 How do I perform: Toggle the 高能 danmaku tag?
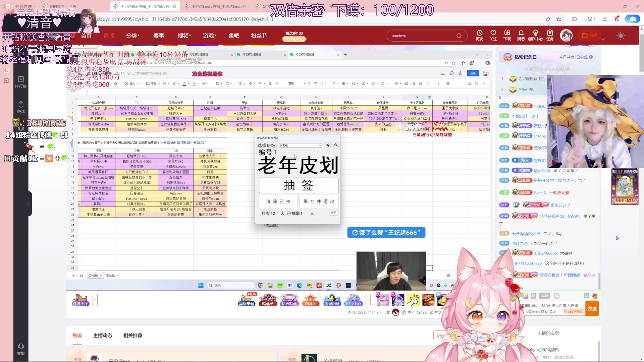pos(544,296)
